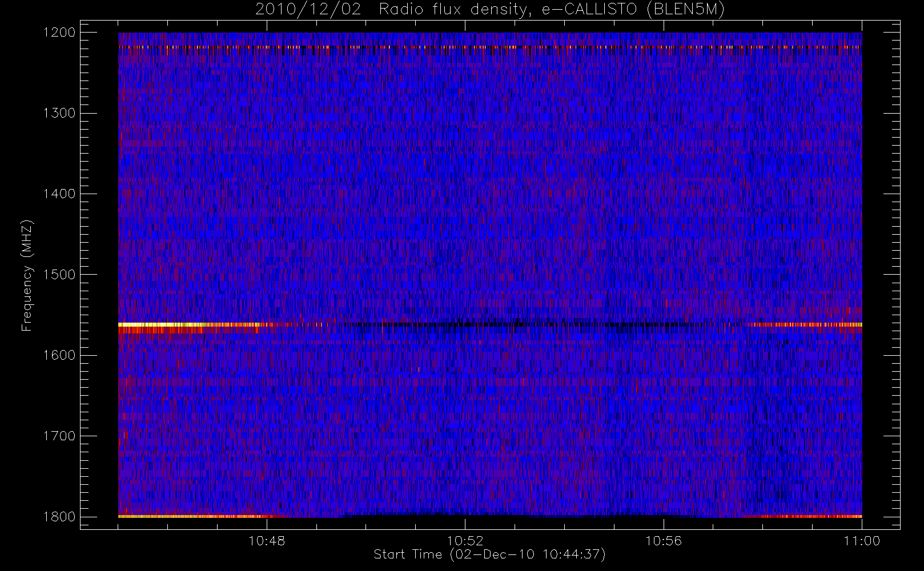Viewport: 924px width, 571px height.
Task: Click the 11:00 time tick label
Action: tap(862, 541)
